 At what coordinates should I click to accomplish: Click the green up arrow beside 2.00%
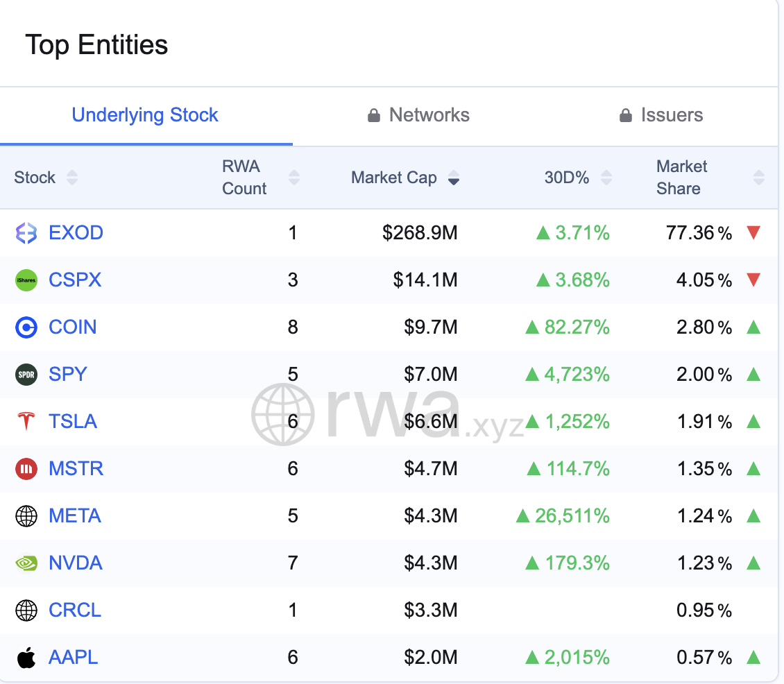click(x=753, y=374)
